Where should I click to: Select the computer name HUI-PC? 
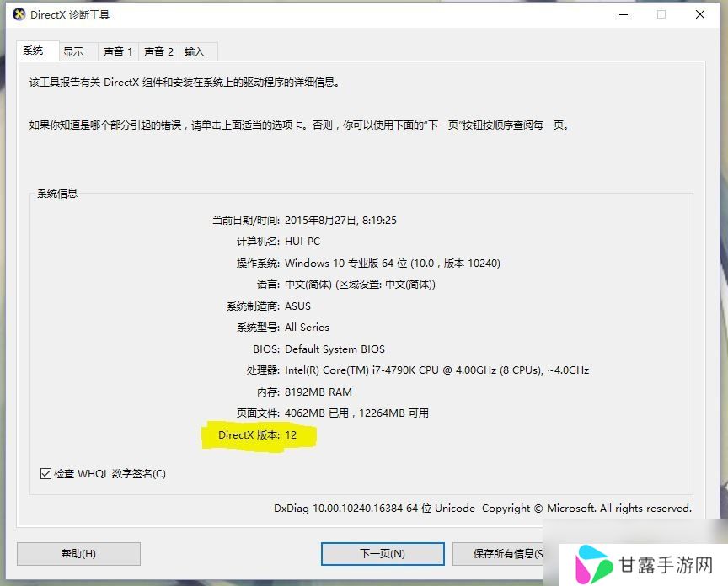pos(302,242)
